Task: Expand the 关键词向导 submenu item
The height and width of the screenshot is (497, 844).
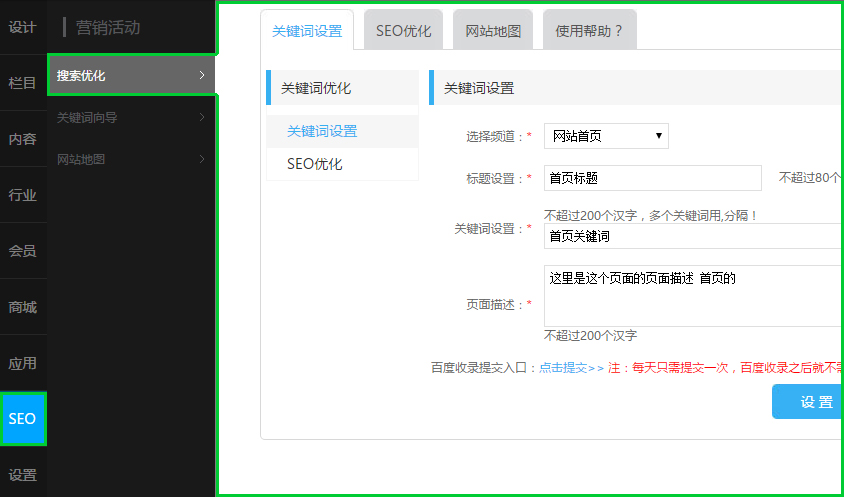Action: 131,117
